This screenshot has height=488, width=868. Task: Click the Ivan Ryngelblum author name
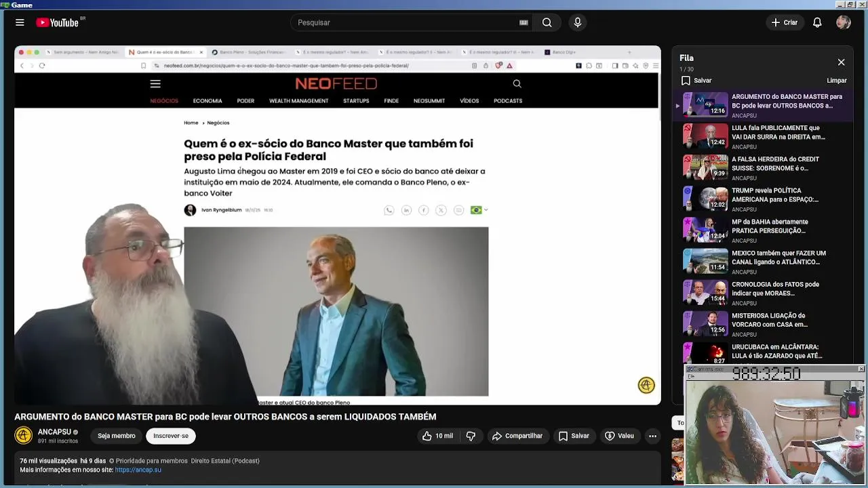point(221,210)
